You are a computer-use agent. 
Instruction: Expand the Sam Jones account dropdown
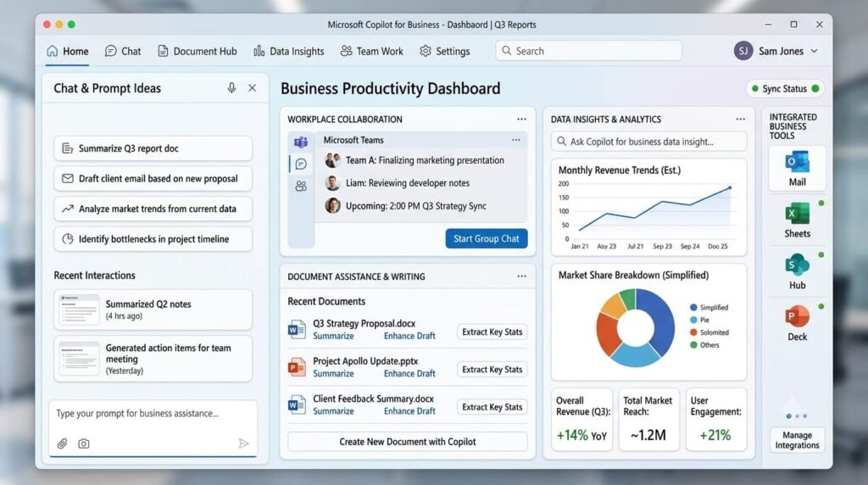(x=815, y=51)
